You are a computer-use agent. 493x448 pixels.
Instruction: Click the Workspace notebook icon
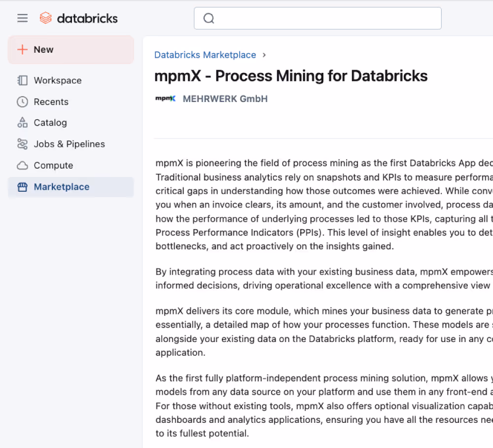[x=22, y=80]
